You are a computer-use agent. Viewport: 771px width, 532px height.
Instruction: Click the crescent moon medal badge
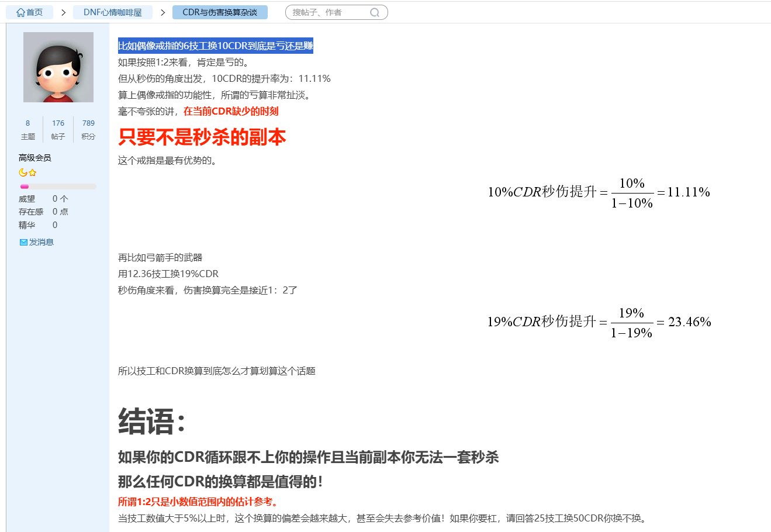pyautogui.click(x=22, y=172)
